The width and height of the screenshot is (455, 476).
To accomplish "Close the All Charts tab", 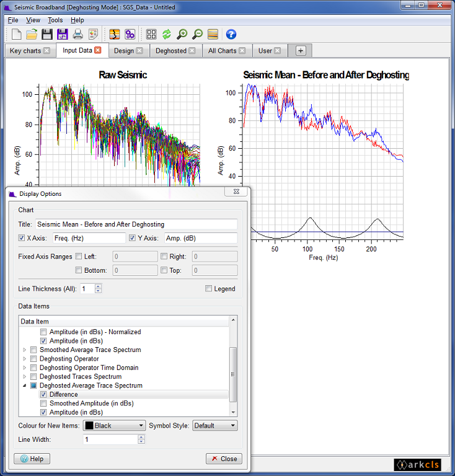I will tap(242, 51).
